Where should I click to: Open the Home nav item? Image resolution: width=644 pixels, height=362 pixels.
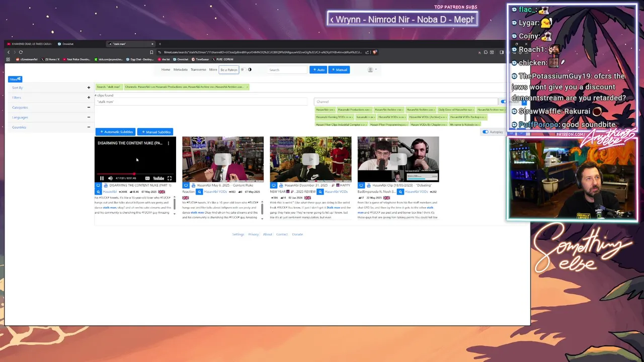166,70
